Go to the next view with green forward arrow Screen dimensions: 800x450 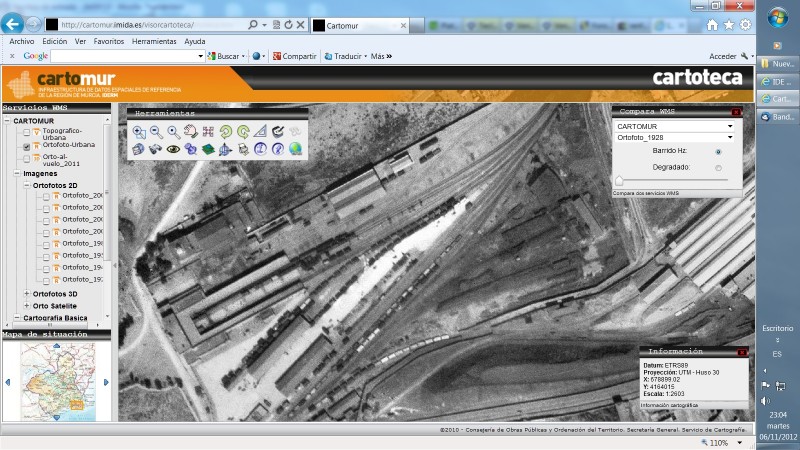click(243, 132)
